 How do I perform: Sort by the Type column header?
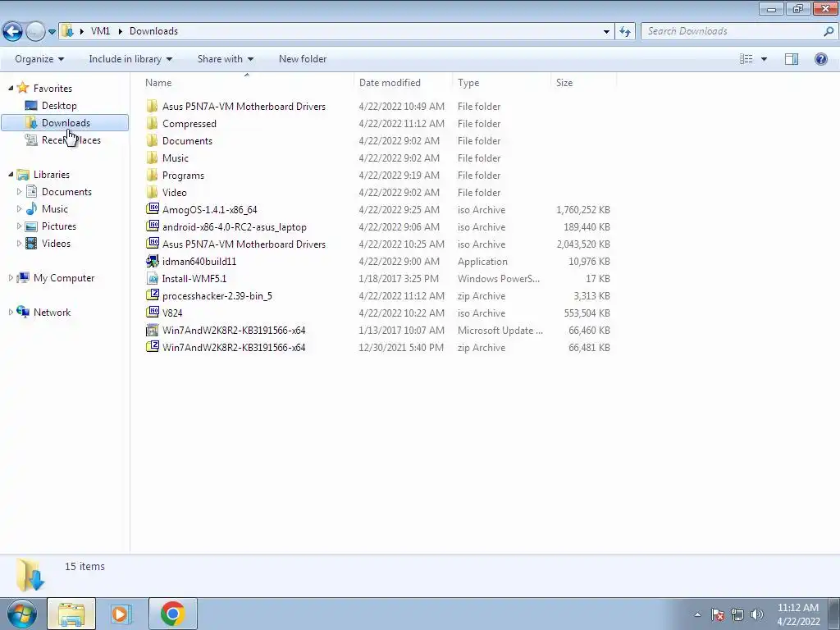(x=501, y=83)
